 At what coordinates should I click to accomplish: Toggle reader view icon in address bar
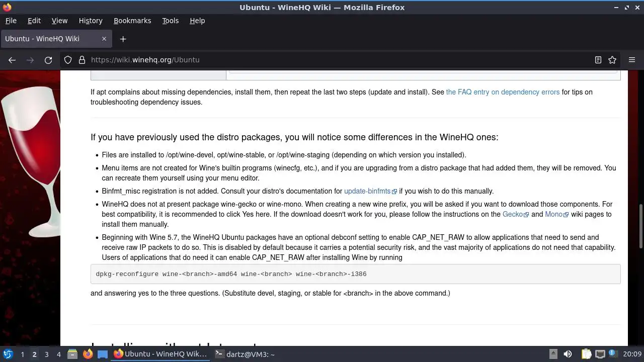click(598, 60)
